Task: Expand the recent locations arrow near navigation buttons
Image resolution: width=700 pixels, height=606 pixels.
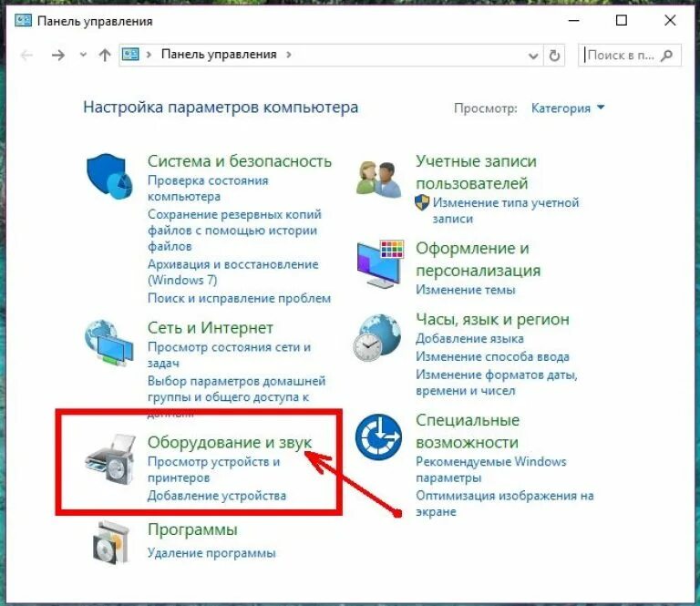Action: (x=83, y=55)
